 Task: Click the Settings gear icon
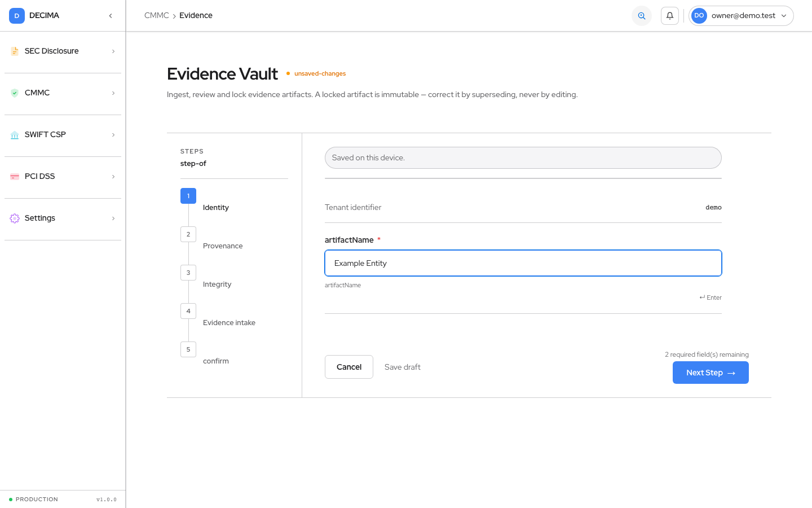click(x=15, y=218)
